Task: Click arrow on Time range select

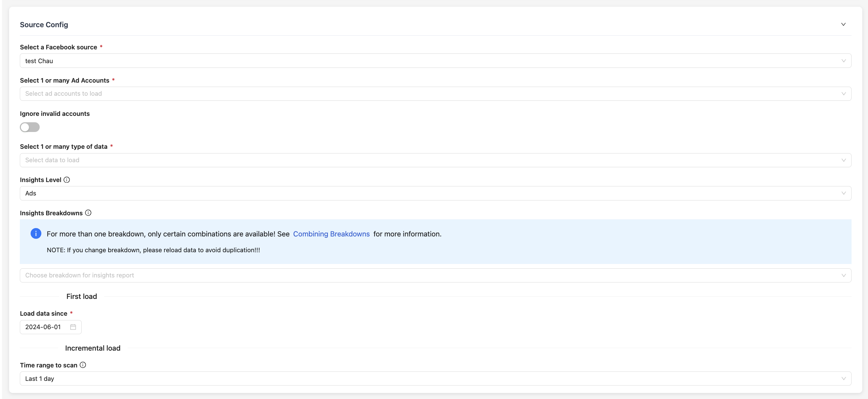Action: (843, 379)
